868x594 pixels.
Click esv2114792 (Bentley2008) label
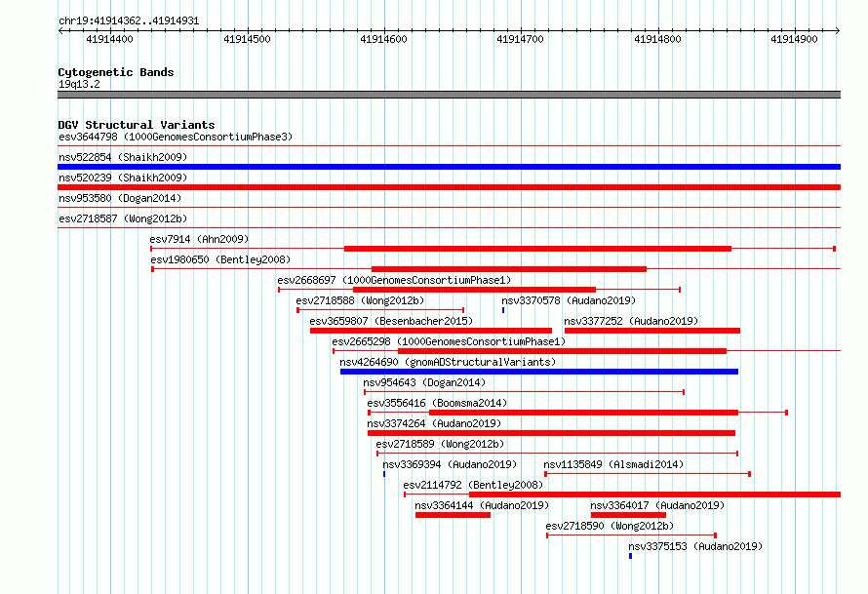coord(473,485)
